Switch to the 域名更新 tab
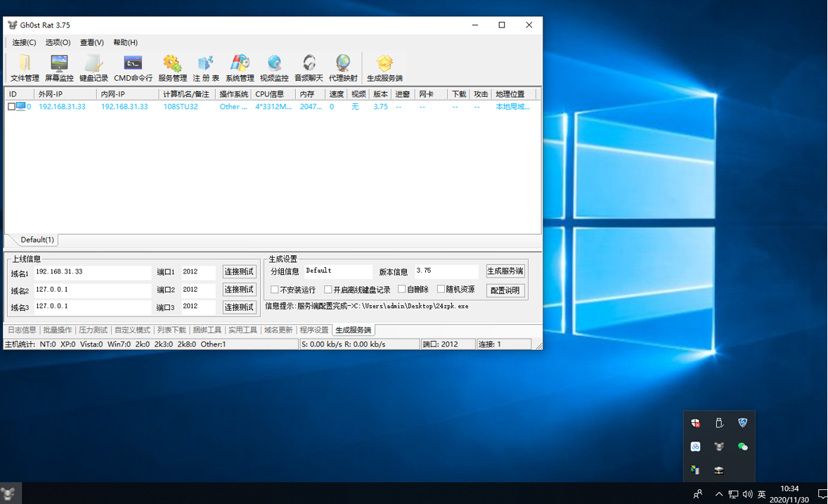This screenshot has width=828, height=504. 278,330
